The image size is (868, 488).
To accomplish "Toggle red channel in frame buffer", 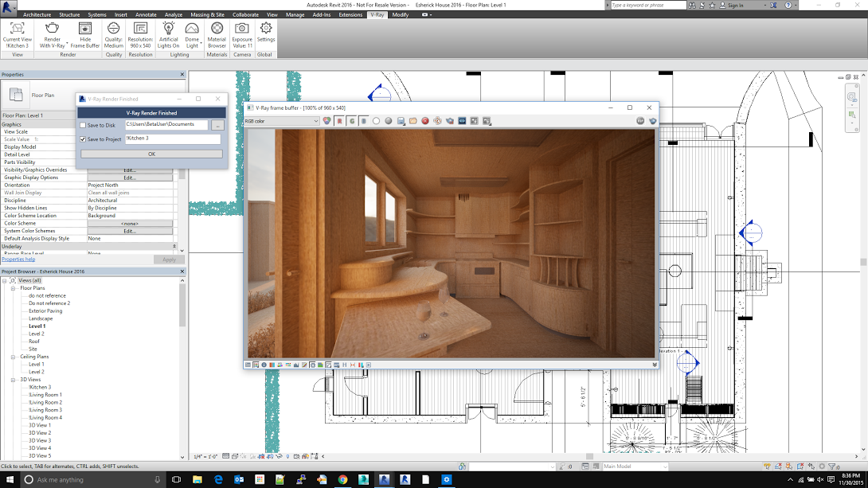I will point(339,121).
